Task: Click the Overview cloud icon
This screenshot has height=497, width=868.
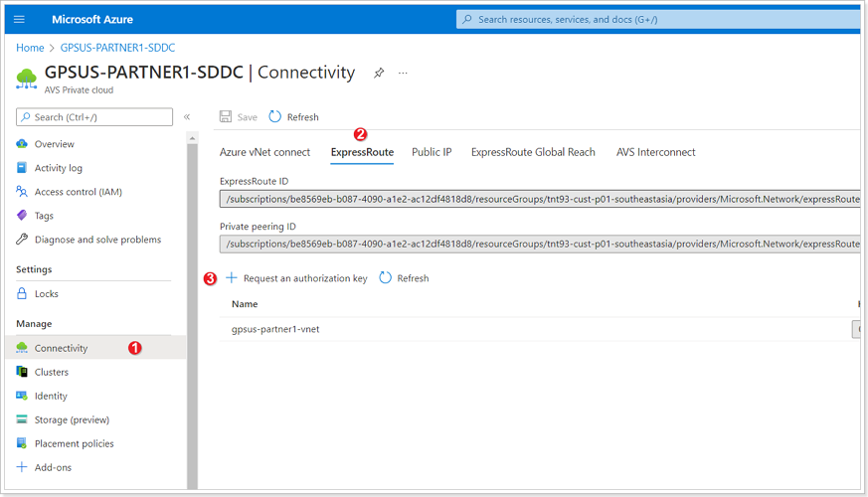Action: 22,144
